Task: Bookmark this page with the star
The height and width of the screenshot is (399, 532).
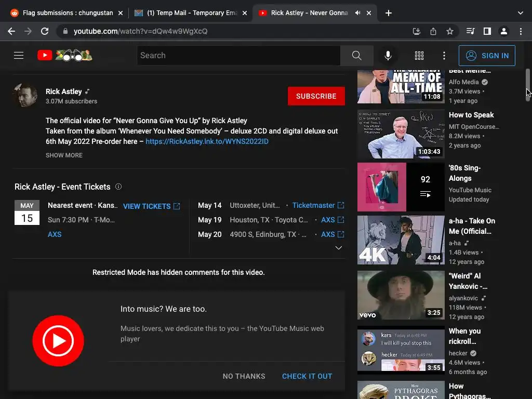Action: coord(450,31)
